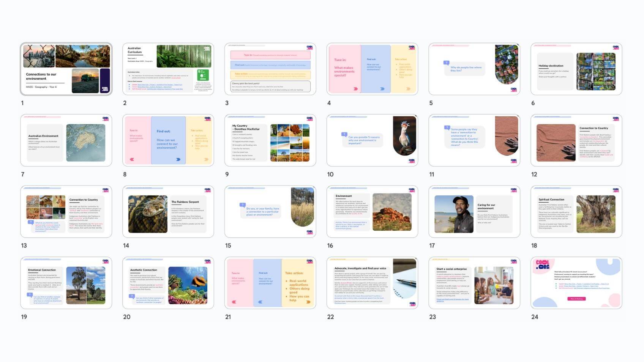Viewport: 644px width, 362px height.
Task: Click the 'Caring for our environment' slide
Action: coord(474,211)
